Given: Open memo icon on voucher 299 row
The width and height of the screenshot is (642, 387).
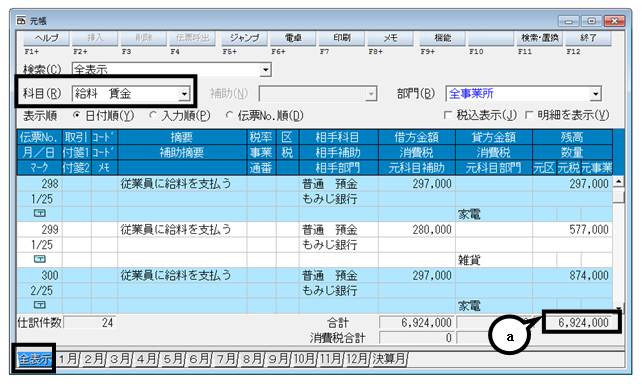Looking at the screenshot, I should (x=40, y=259).
